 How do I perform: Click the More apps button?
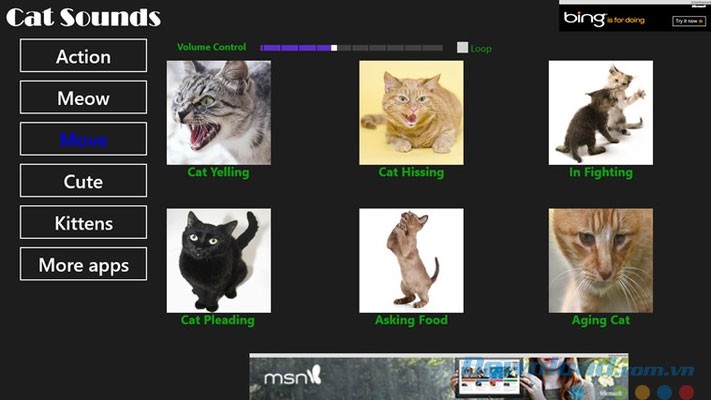(83, 265)
